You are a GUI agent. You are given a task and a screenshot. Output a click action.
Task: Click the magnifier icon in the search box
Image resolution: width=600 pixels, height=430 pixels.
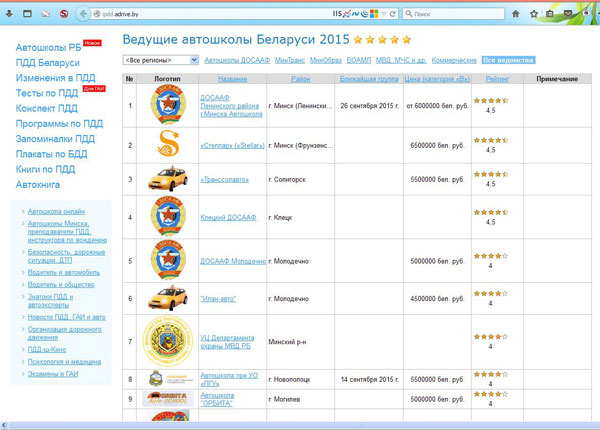pyautogui.click(x=409, y=14)
